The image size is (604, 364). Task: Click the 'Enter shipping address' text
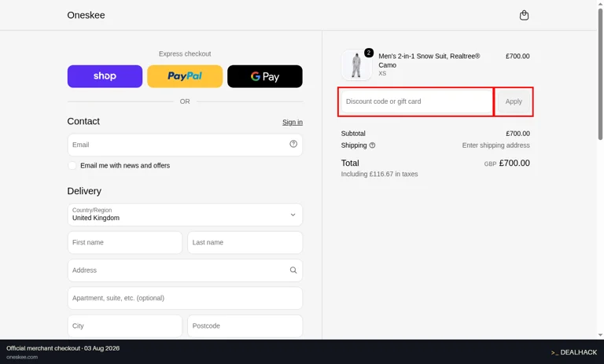click(x=495, y=145)
